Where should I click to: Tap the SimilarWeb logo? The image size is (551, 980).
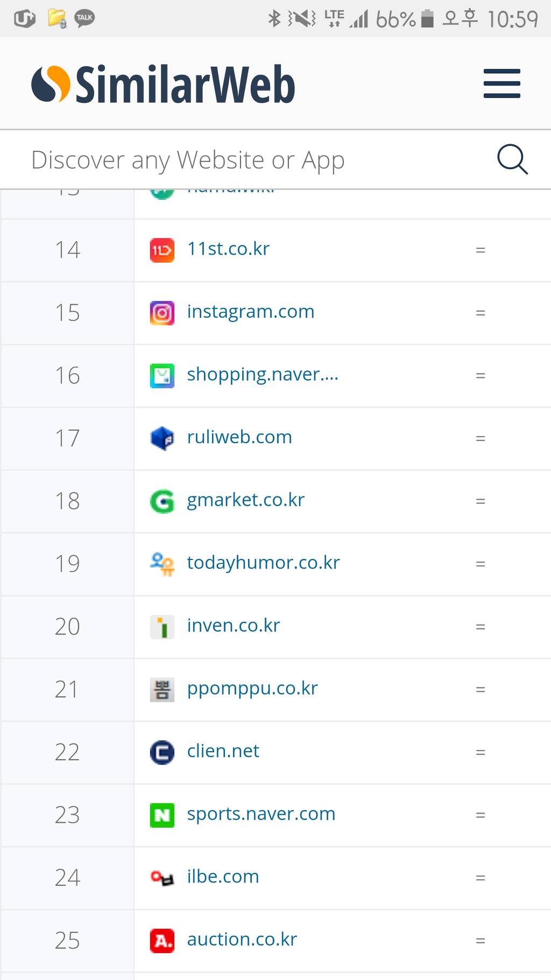tap(163, 84)
